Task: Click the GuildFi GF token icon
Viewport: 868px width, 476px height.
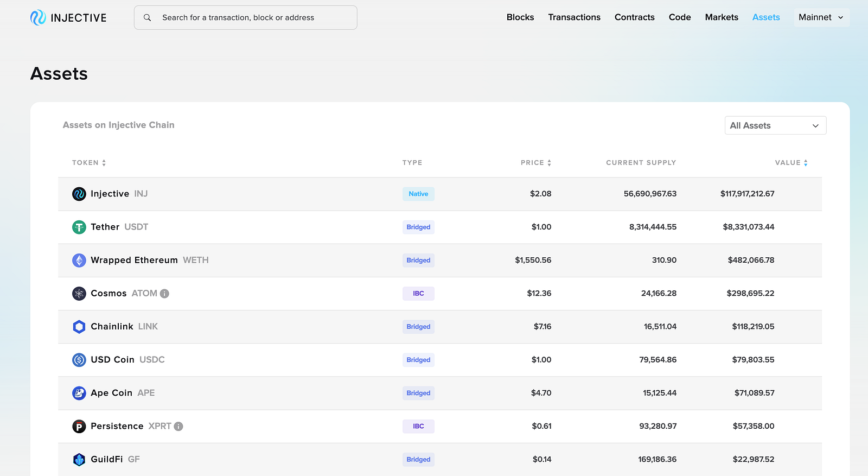Action: coord(79,460)
